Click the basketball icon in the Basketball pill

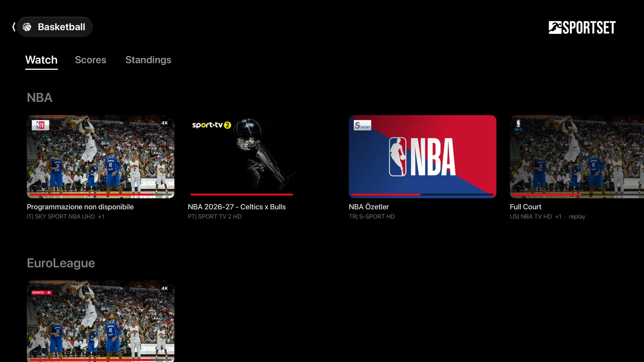pyautogui.click(x=27, y=27)
